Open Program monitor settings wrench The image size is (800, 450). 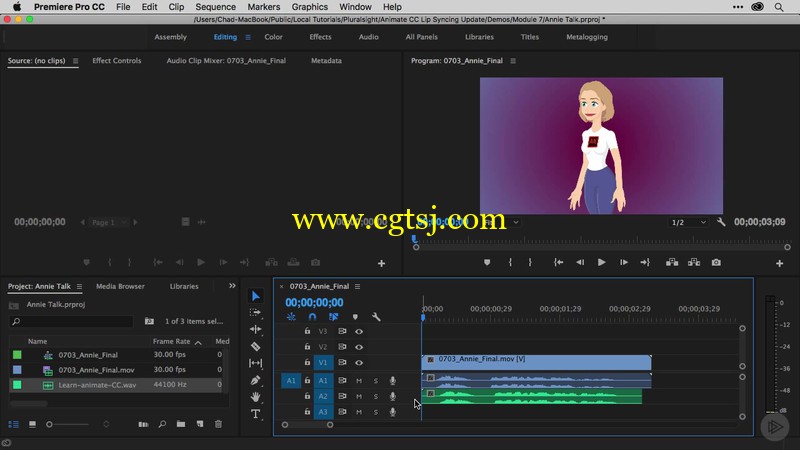click(721, 222)
